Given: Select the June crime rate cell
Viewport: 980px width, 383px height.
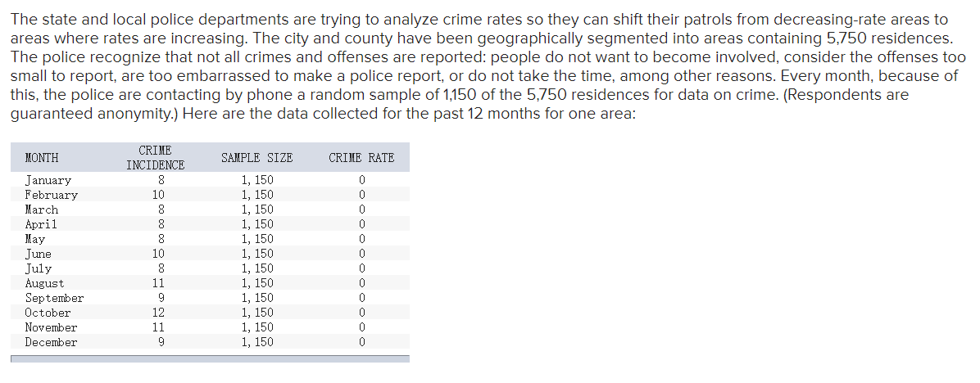Looking at the screenshot, I should 361,254.
